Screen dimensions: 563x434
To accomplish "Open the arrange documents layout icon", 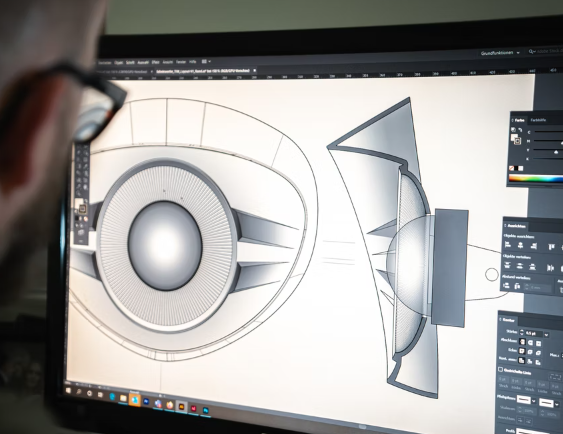I will point(206,62).
